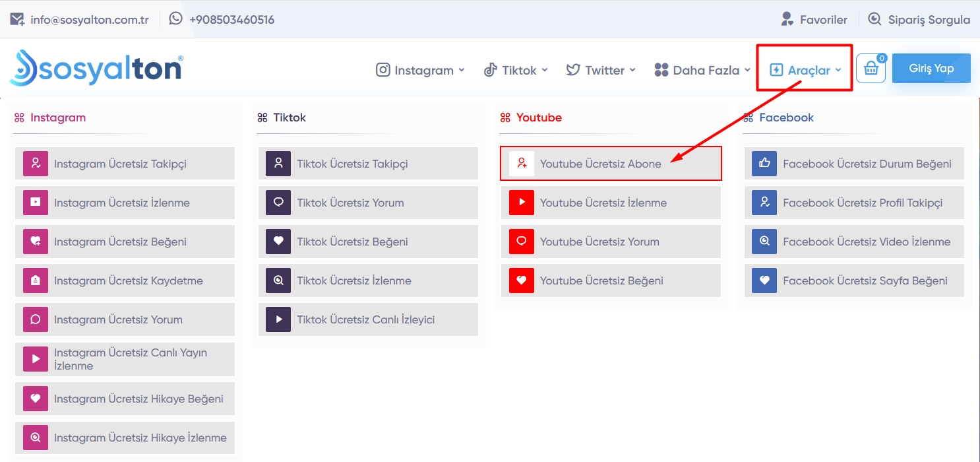Viewport: 980px width, 462px height.
Task: Click the Tiktok Ücretsiz Takipçi person icon
Action: click(278, 164)
